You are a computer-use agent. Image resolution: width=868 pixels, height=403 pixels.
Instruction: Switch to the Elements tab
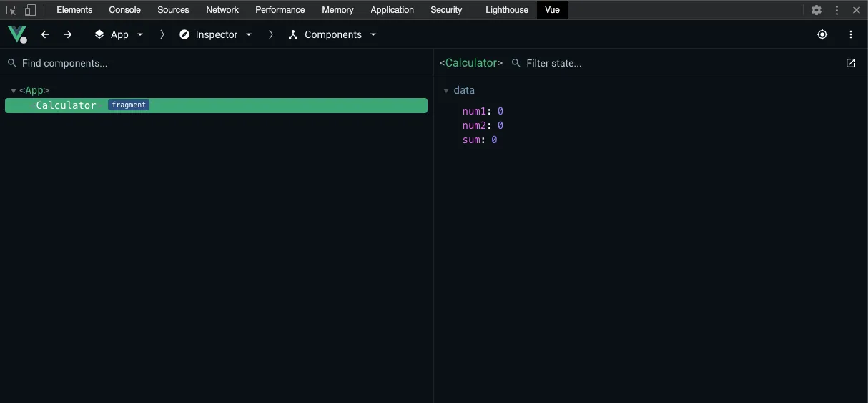pos(74,10)
